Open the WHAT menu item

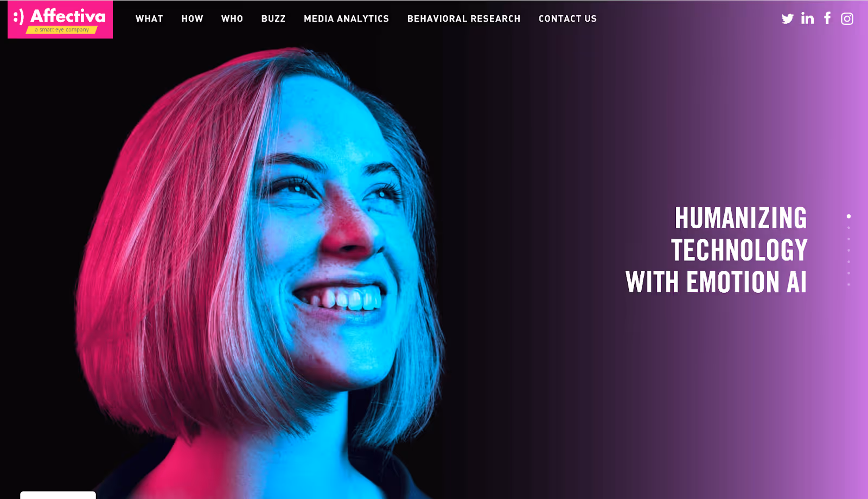point(149,18)
